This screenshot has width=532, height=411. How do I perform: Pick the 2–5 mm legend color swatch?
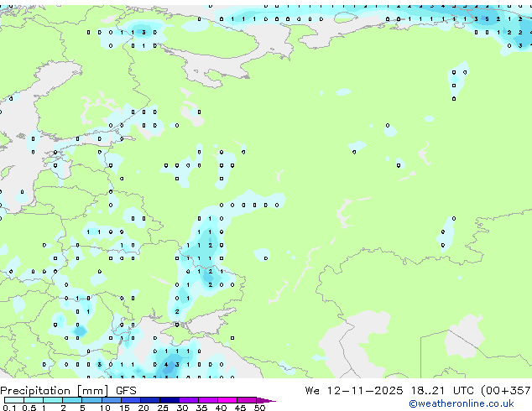point(72,400)
